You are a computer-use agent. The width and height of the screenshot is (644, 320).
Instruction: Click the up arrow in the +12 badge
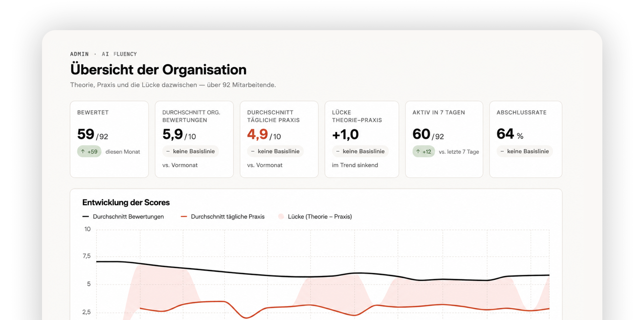418,151
